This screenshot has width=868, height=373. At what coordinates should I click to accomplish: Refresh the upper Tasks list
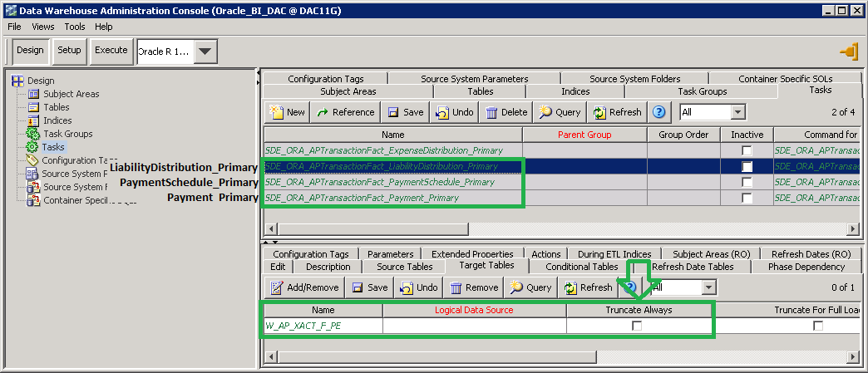(617, 112)
